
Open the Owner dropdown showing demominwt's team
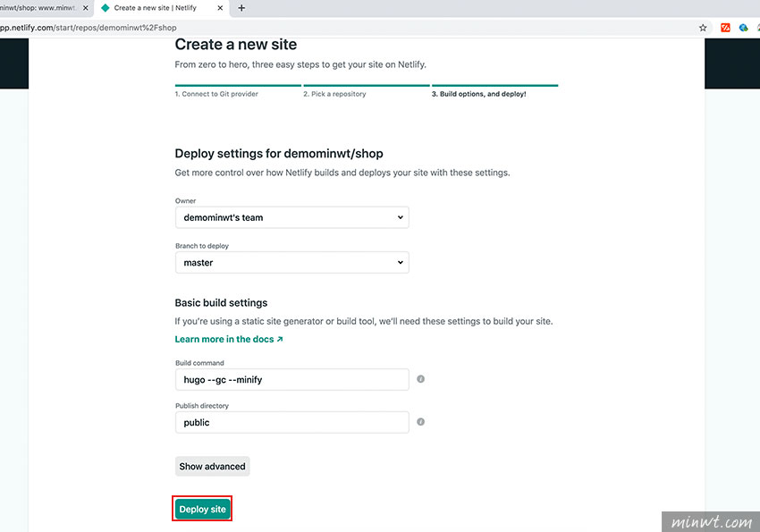tap(291, 217)
